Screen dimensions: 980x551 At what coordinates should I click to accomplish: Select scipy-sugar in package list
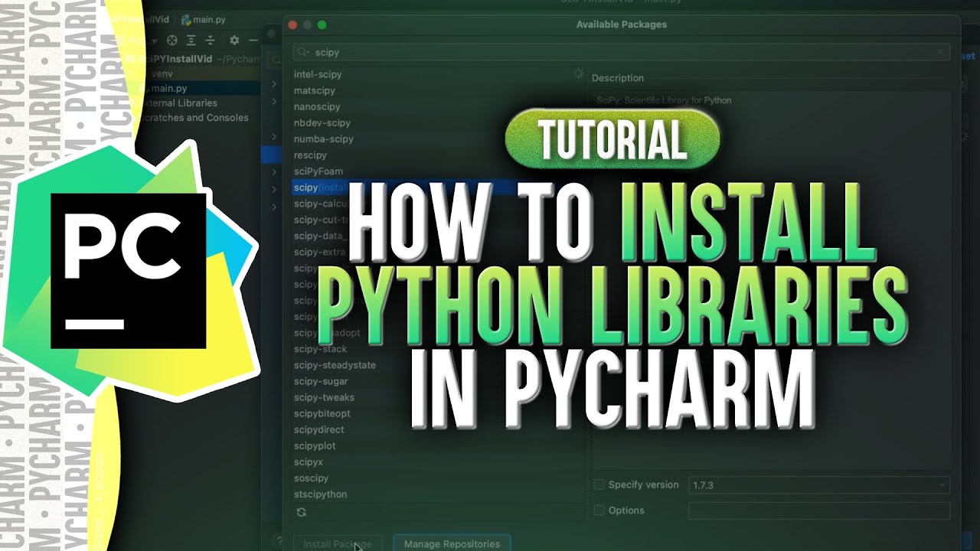(x=321, y=381)
